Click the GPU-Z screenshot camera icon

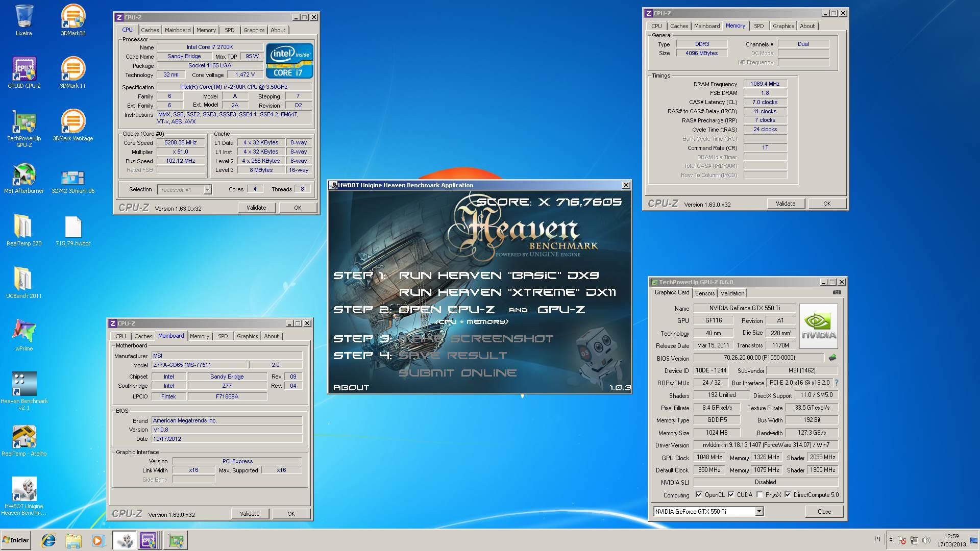[837, 292]
